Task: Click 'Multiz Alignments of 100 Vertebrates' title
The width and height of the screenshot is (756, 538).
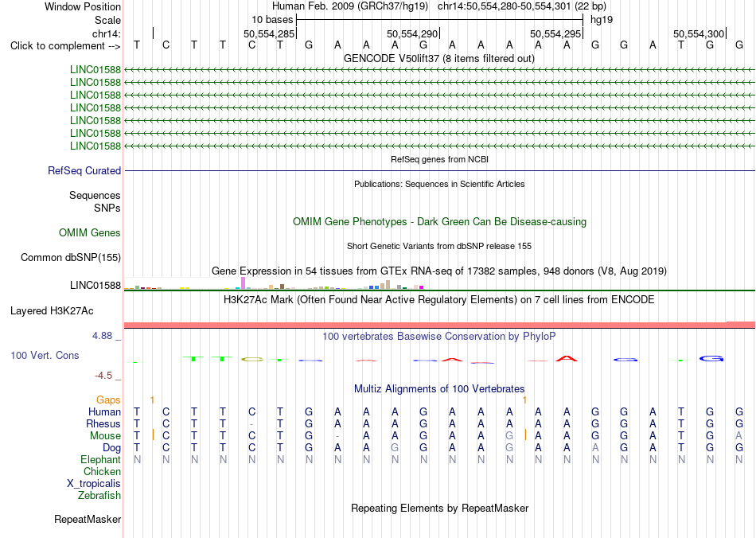Action: tap(439, 388)
